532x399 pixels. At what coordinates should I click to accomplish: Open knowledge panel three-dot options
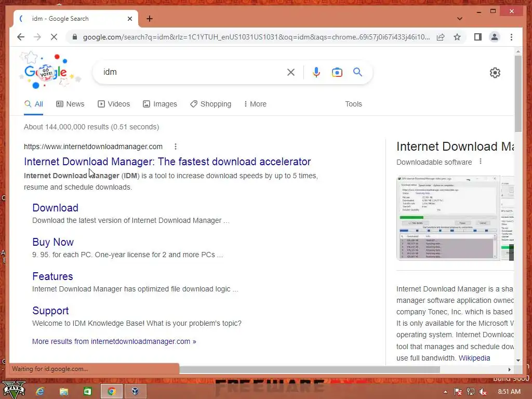pos(481,162)
